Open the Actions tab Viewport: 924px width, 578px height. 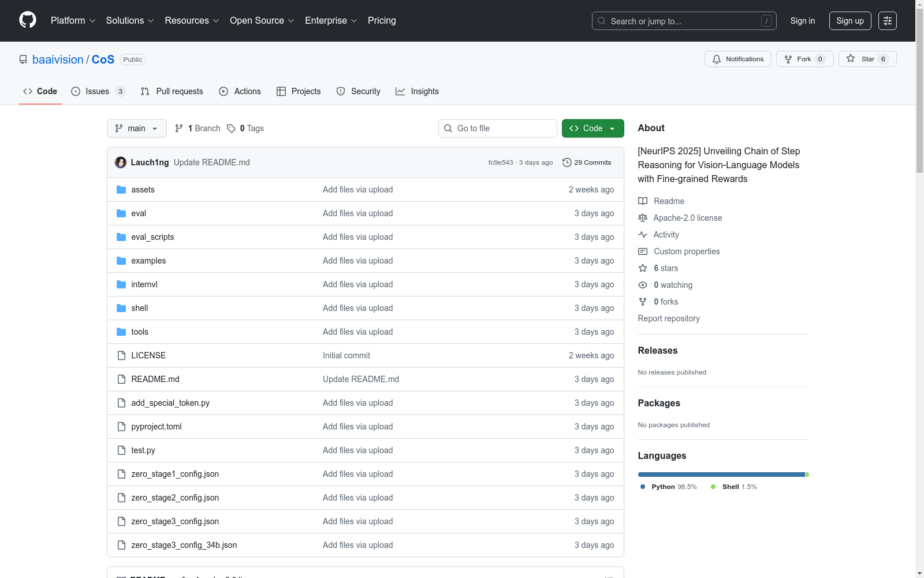point(240,91)
